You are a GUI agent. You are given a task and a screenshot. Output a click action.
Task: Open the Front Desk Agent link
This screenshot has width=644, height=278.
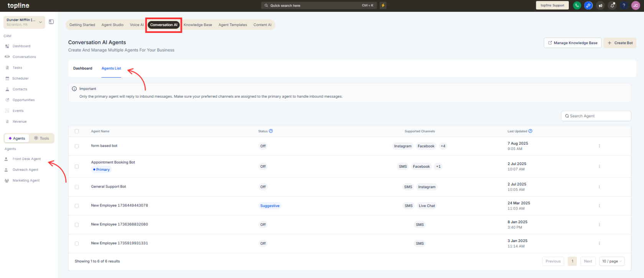coord(26,159)
